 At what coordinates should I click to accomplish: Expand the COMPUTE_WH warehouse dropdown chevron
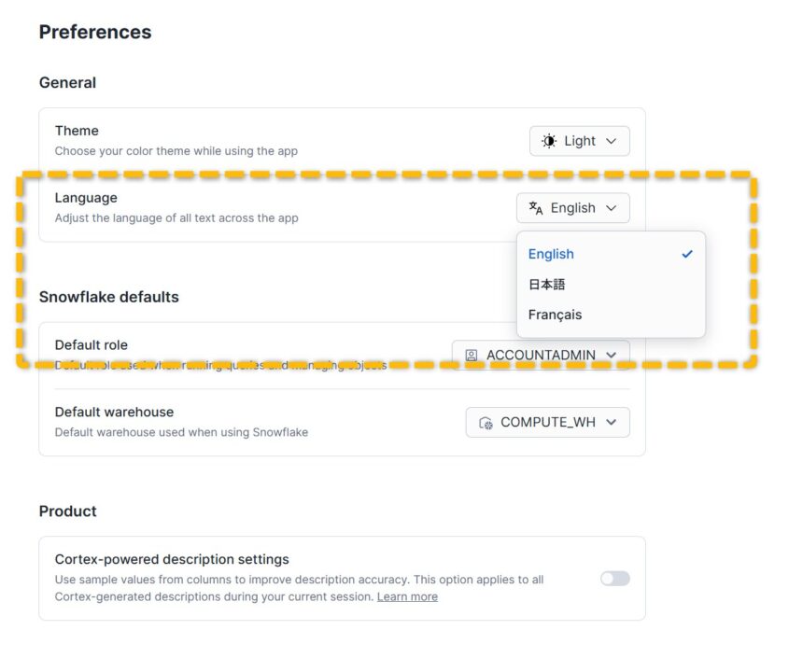click(x=612, y=422)
